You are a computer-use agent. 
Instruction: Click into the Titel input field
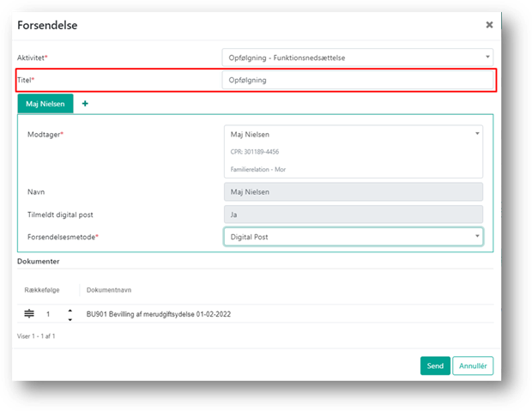pos(357,80)
